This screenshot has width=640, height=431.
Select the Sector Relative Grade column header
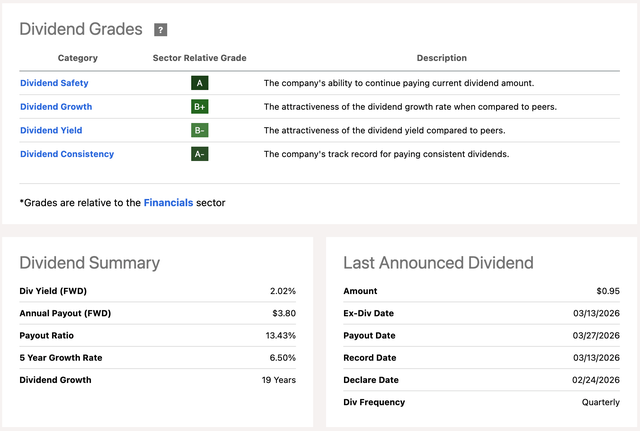[200, 58]
